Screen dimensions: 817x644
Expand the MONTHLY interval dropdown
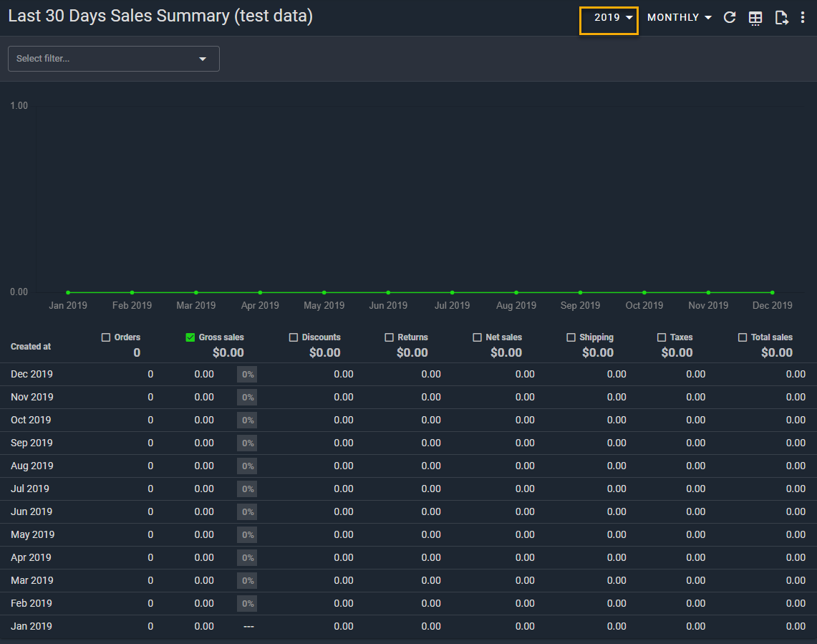(x=679, y=18)
